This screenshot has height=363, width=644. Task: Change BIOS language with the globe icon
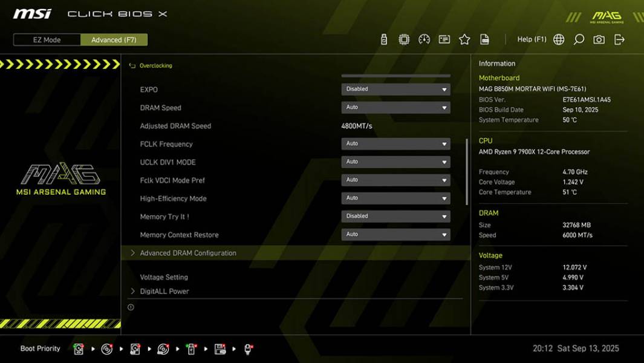point(559,39)
